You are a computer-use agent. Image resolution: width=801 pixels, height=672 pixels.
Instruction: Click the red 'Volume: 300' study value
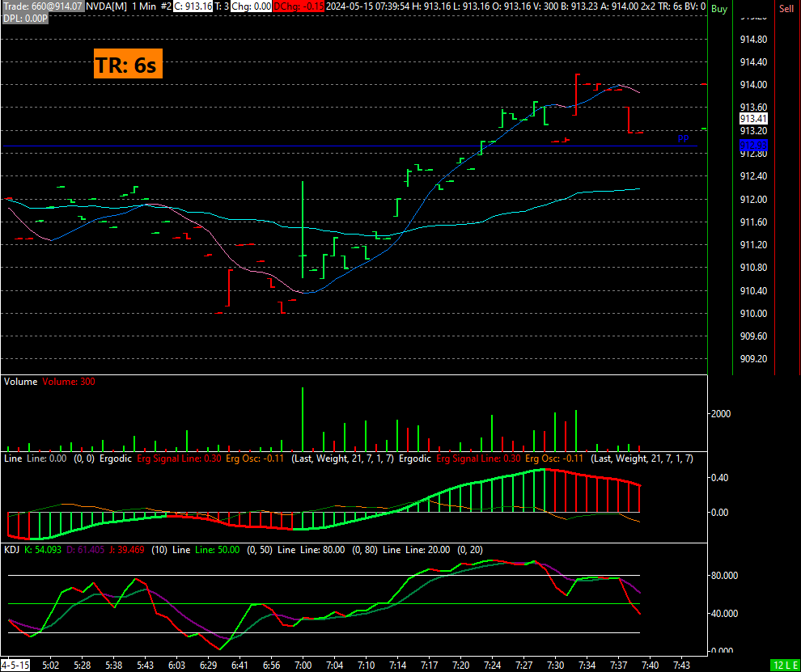tap(69, 382)
